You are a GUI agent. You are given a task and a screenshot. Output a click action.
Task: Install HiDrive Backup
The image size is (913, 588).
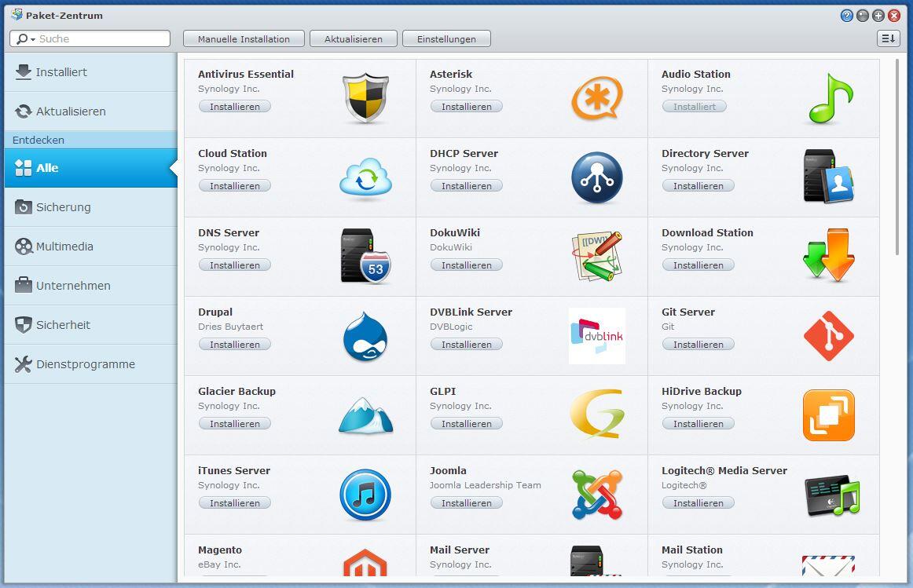698,423
